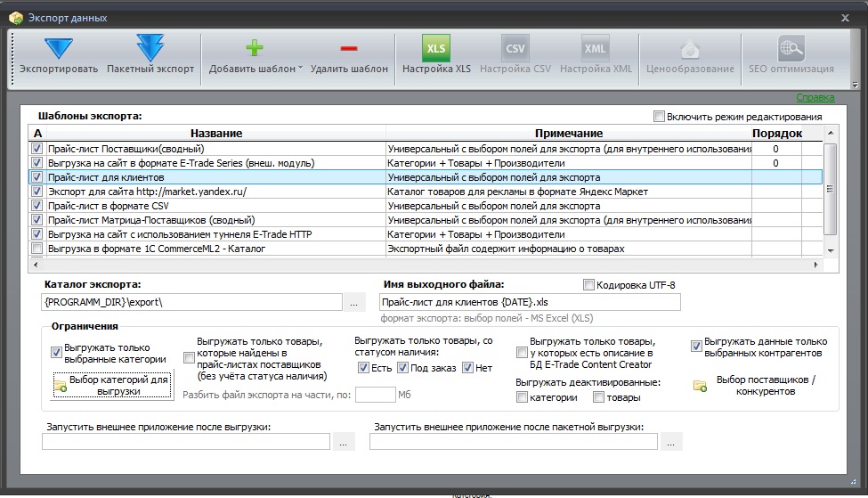Viewport: 868px width, 498px height.
Task: Toggle Выгружать данные только выбранных контрагентов
Action: pyautogui.click(x=696, y=347)
